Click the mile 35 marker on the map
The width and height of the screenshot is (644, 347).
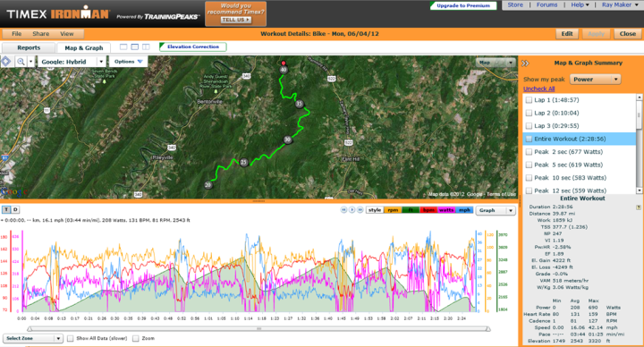(300, 104)
